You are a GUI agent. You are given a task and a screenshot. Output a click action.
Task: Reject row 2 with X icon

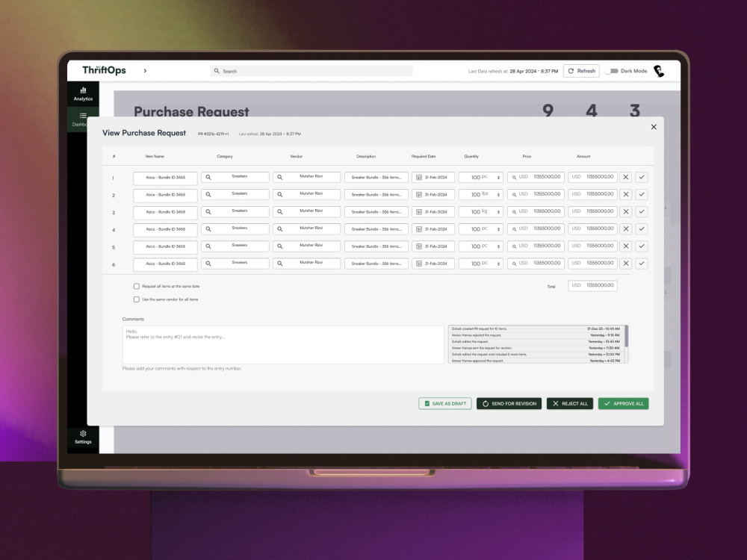[625, 194]
